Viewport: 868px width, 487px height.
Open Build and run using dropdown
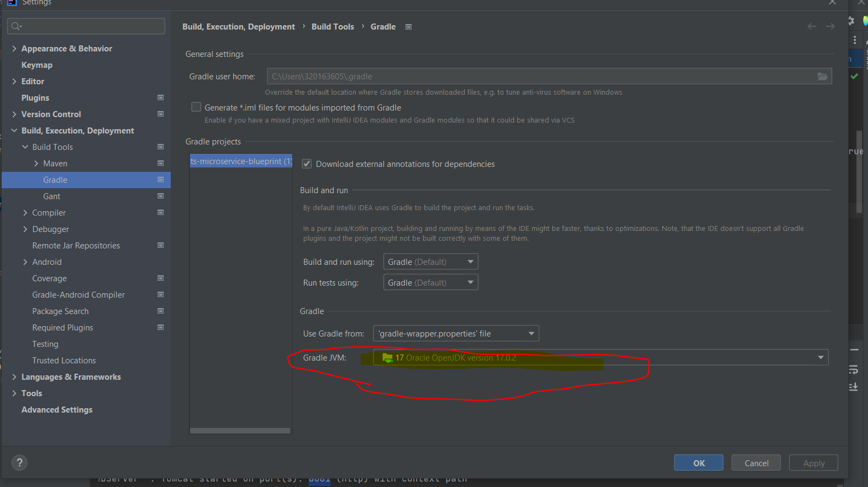(431, 262)
